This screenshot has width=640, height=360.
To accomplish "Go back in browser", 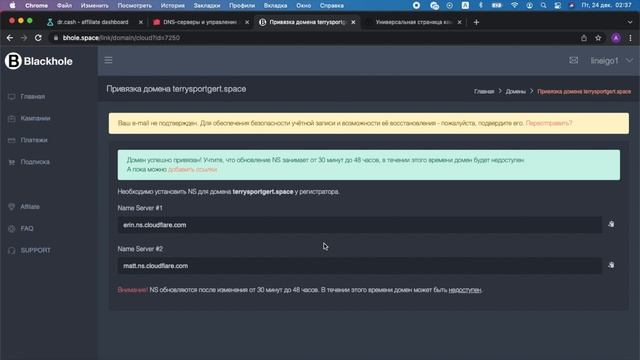I will click(x=10, y=38).
